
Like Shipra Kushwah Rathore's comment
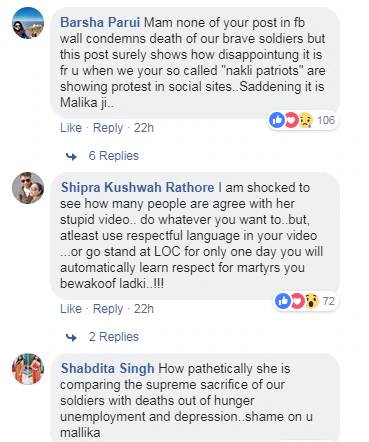point(71,309)
